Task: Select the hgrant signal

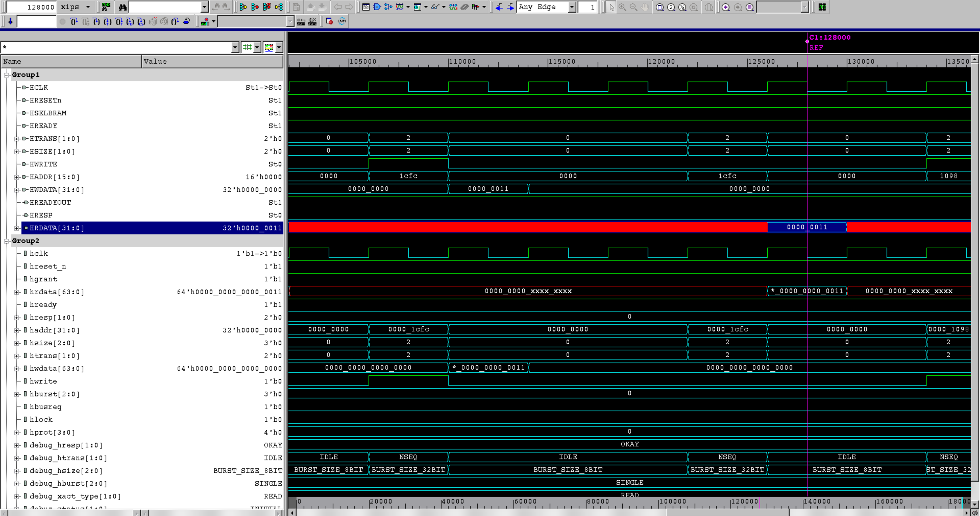Action: (43, 279)
